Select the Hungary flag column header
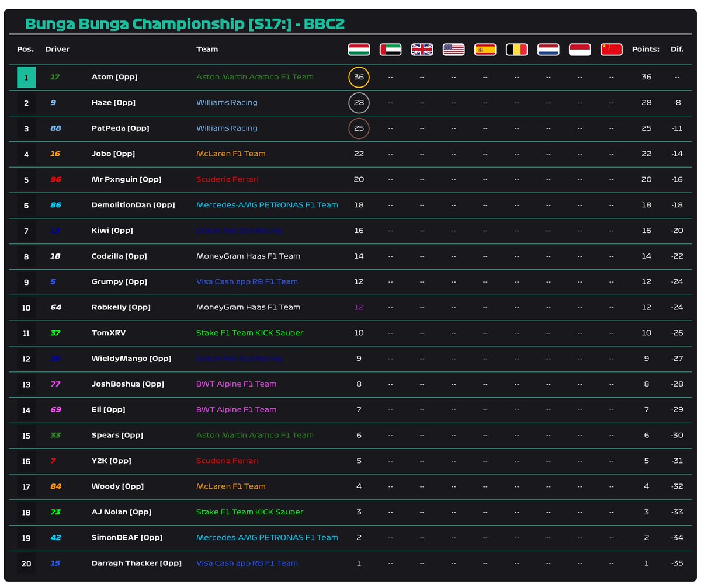Image resolution: width=701 pixels, height=588 pixels. [x=358, y=50]
